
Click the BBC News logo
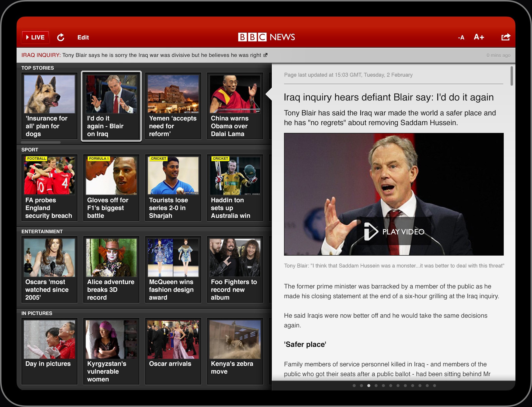(x=266, y=37)
